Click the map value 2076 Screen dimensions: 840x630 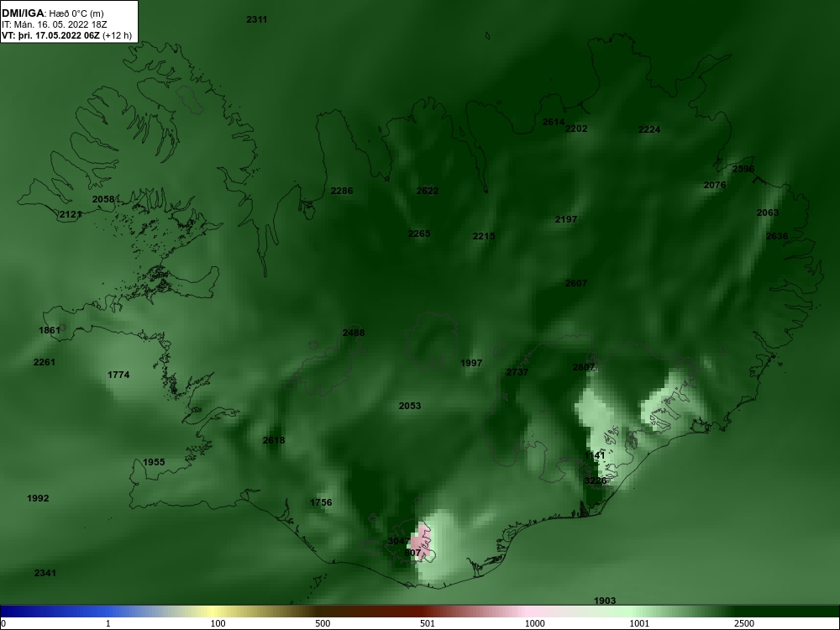715,186
